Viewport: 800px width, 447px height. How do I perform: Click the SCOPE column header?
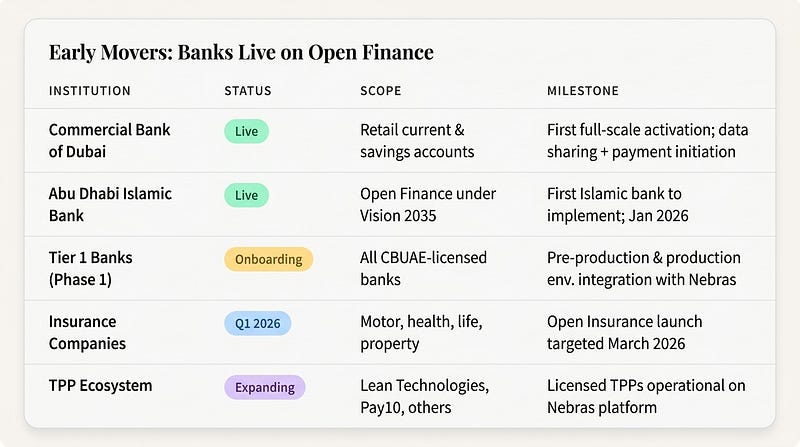click(381, 91)
